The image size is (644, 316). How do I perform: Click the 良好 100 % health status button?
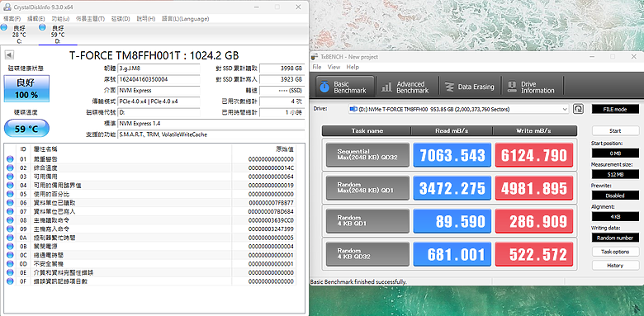point(26,88)
